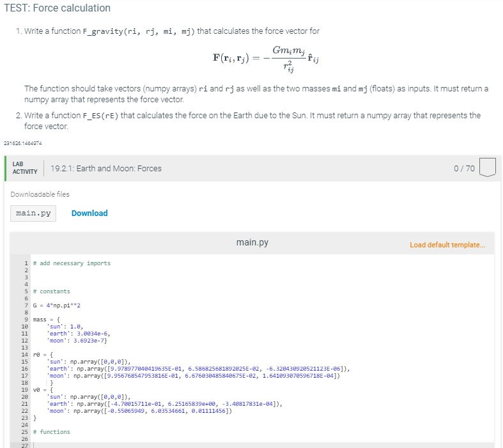The width and height of the screenshot is (503, 448).
Task: Click the '0 / 70' score text
Action: pyautogui.click(x=464, y=168)
